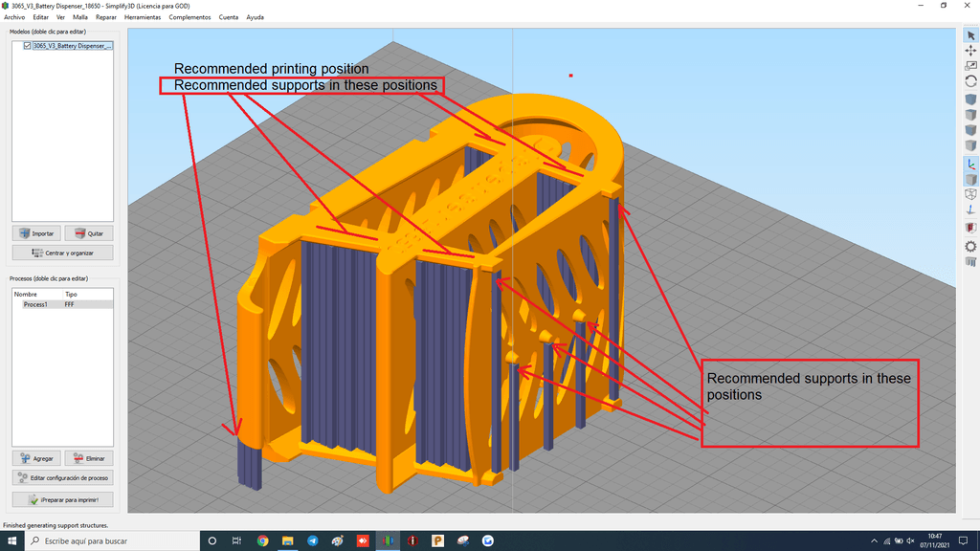Select the scale models tool

[970, 66]
